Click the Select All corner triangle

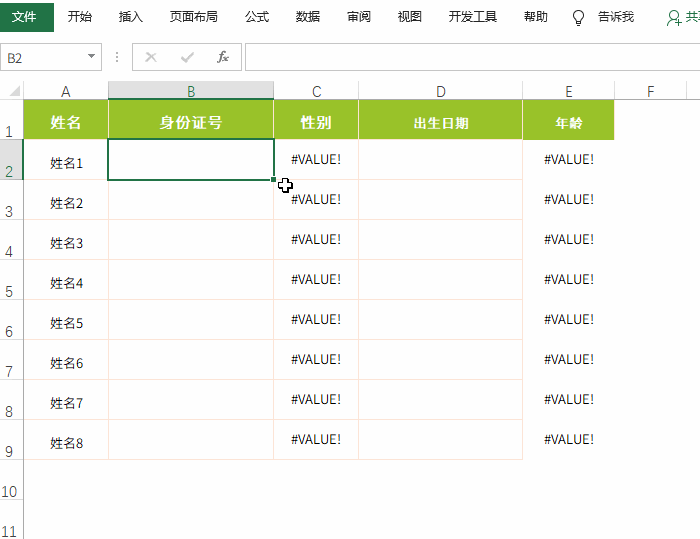(14, 91)
